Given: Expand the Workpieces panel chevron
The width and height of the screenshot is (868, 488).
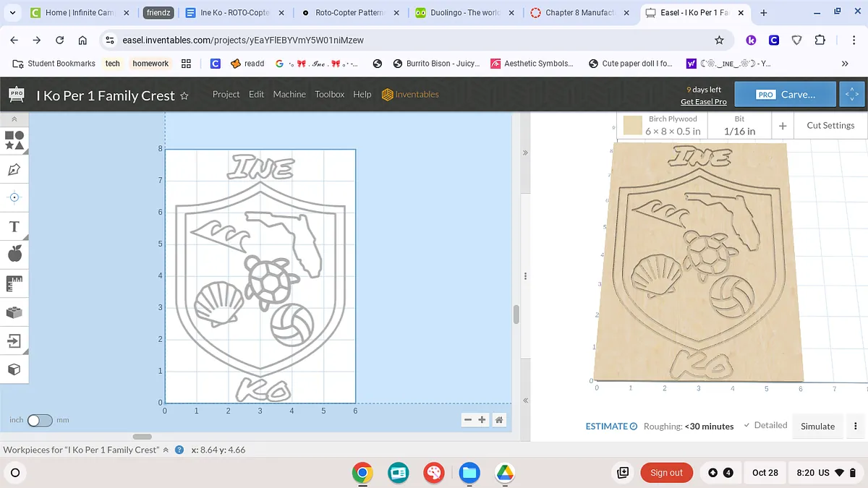Looking at the screenshot, I should tap(166, 450).
